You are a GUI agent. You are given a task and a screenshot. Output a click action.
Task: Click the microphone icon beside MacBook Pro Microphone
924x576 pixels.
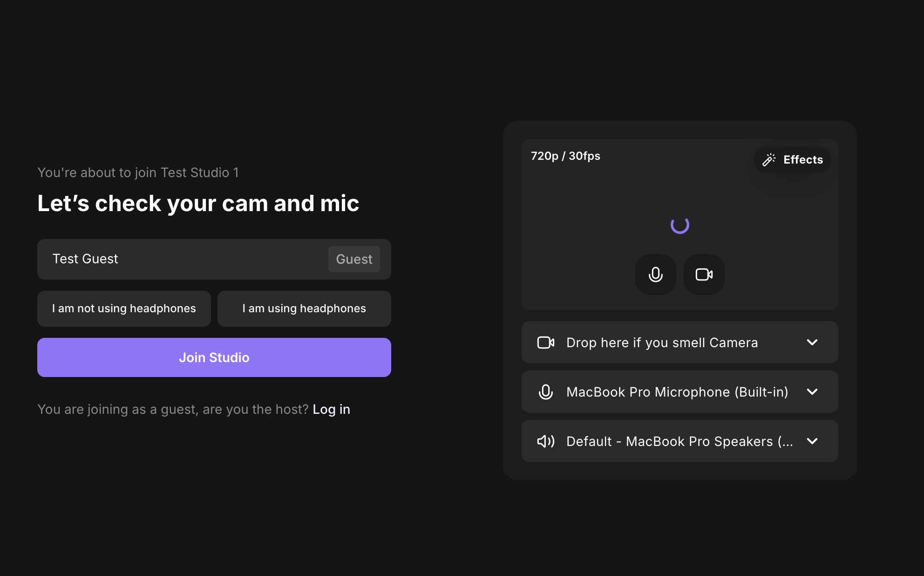pyautogui.click(x=546, y=392)
